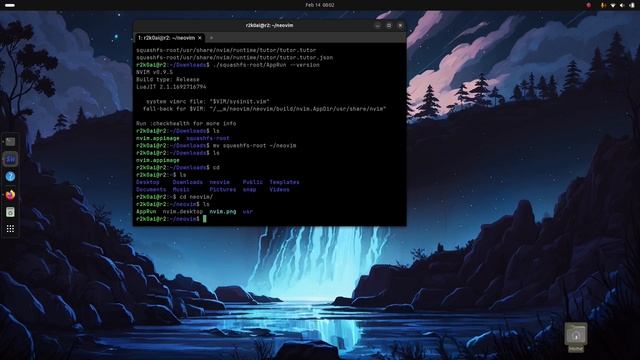The height and width of the screenshot is (360, 640).
Task: Click 'mv squashfs-root ~/neovim' command
Action: click(x=255, y=145)
